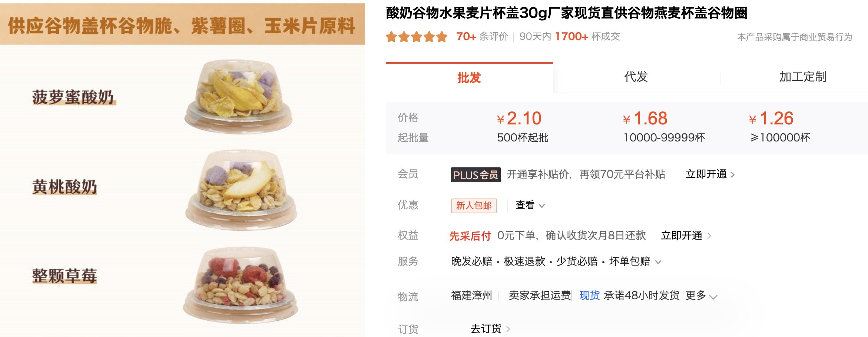Click the chevron after 先采后付 立即开通
The image size is (868, 337).
pos(709,236)
